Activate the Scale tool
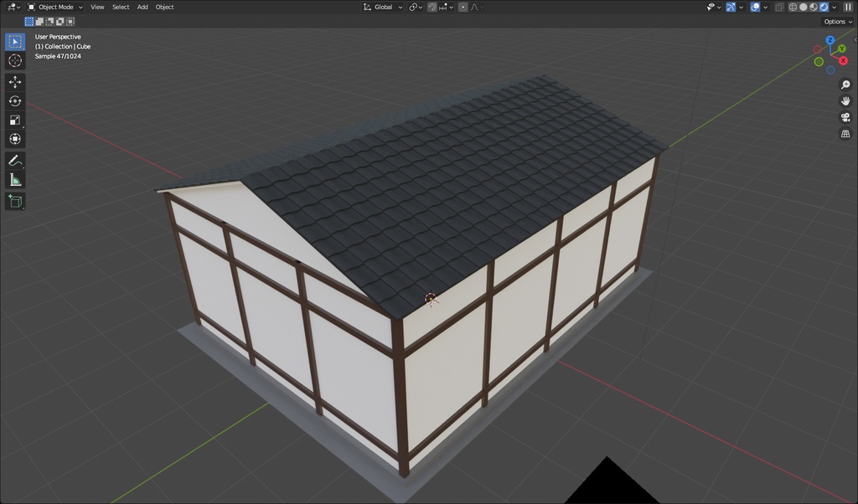The image size is (858, 504). (15, 121)
